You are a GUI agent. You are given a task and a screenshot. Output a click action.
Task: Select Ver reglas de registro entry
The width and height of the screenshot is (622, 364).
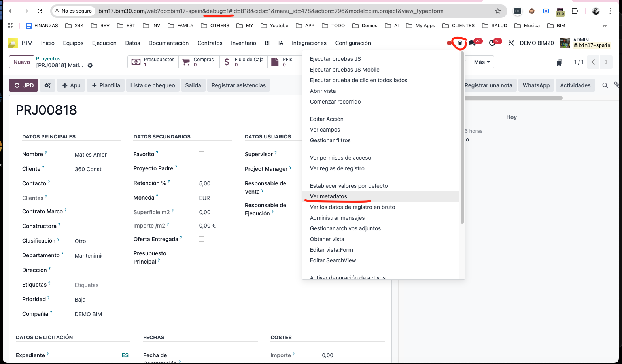(380, 168)
